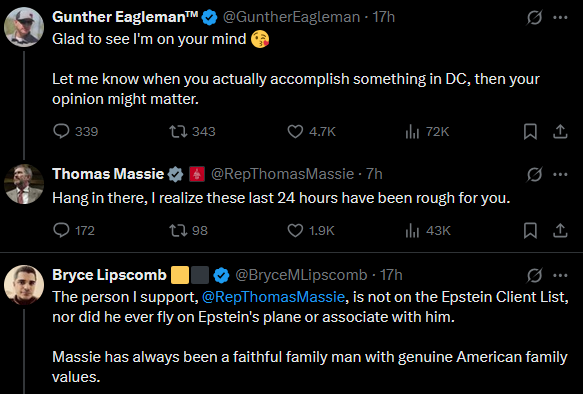Share Gunther Eagleman's tweet
This screenshot has height=394, width=583.
(x=560, y=131)
